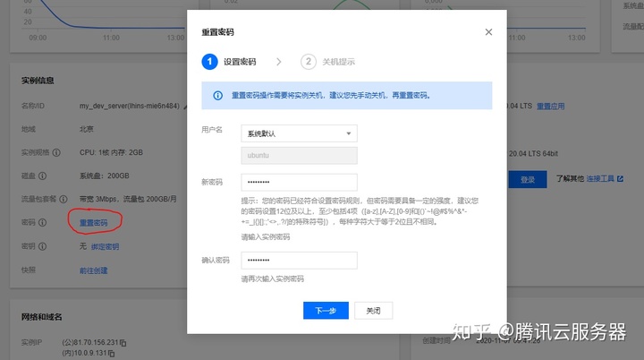Click the info icon next to 密钥
This screenshot has width=644, height=360.
(x=42, y=246)
